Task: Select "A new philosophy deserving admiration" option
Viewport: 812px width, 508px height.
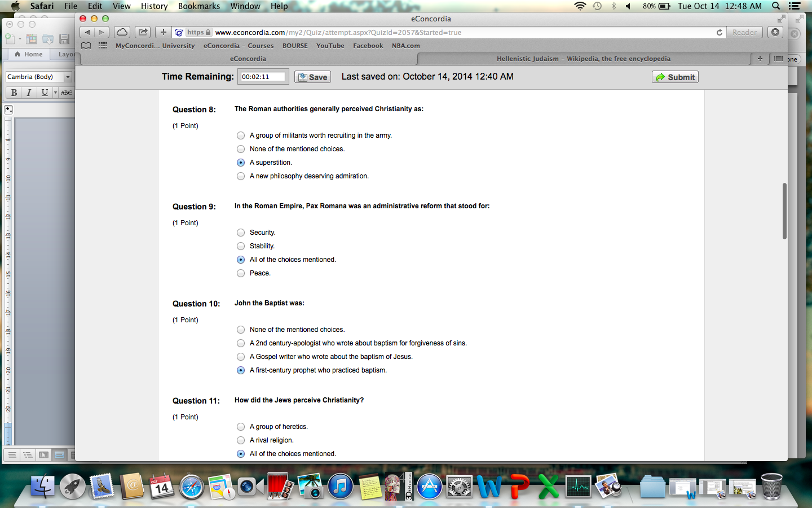Action: coord(241,176)
